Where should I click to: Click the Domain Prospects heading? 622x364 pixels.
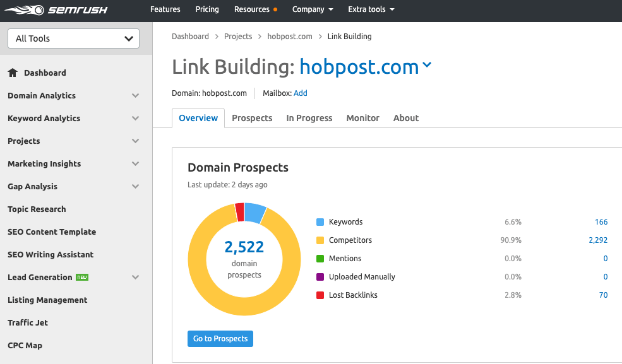pyautogui.click(x=238, y=168)
